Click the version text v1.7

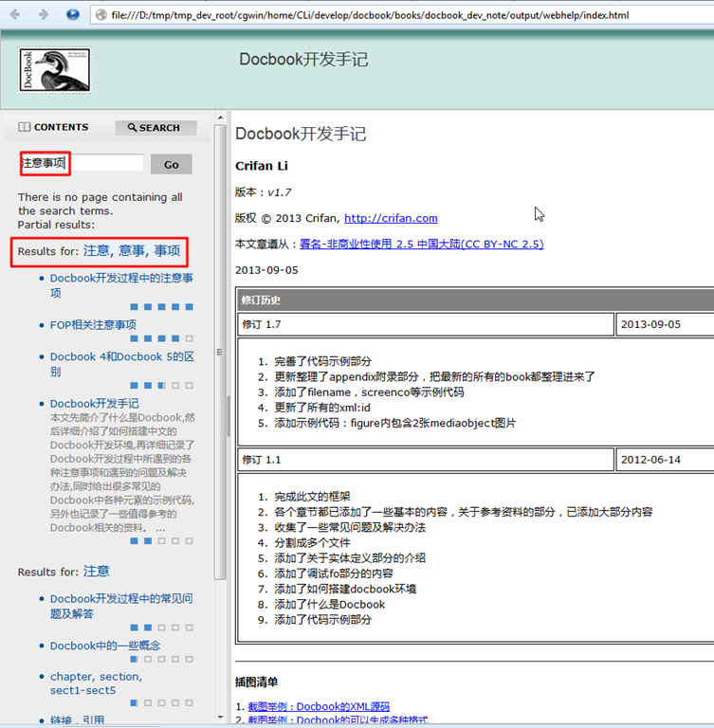click(279, 192)
